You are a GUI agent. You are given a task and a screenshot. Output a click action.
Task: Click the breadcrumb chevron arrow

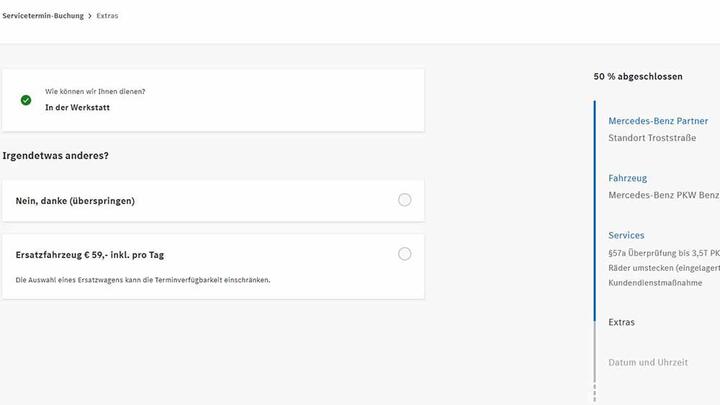pos(90,16)
